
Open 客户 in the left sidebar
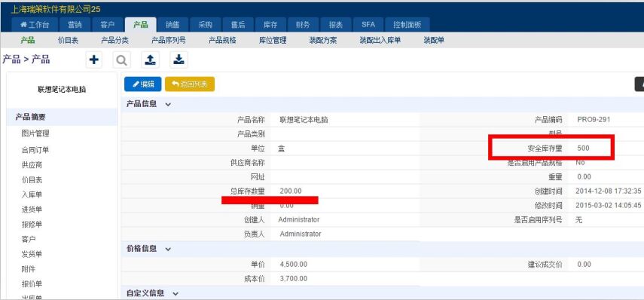coord(29,239)
